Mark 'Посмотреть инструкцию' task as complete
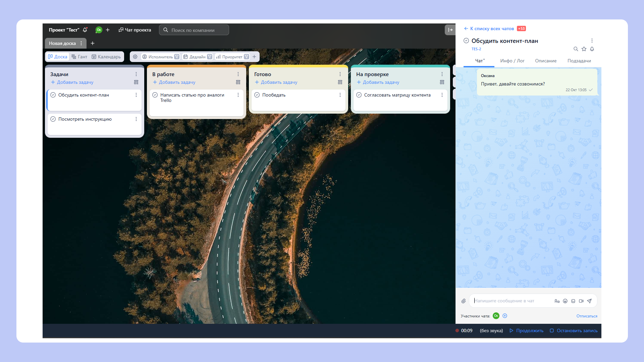The width and height of the screenshot is (644, 362). [53, 119]
